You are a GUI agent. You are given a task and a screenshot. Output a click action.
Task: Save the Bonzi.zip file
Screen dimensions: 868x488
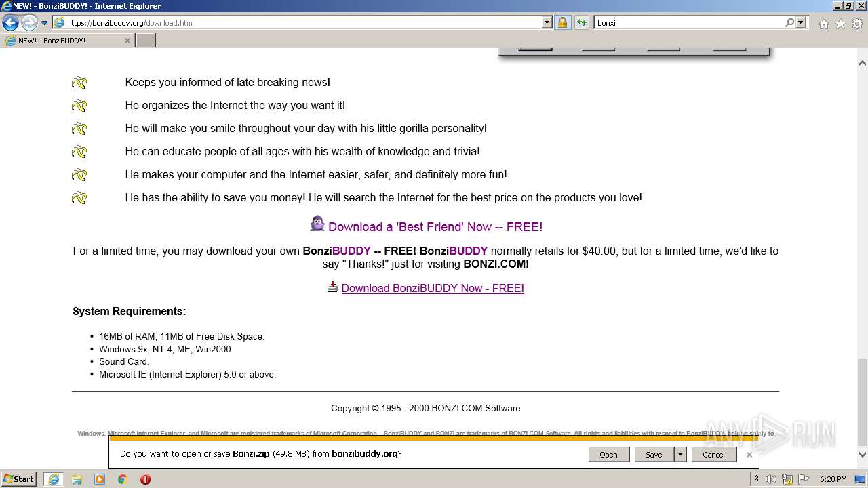coord(654,455)
